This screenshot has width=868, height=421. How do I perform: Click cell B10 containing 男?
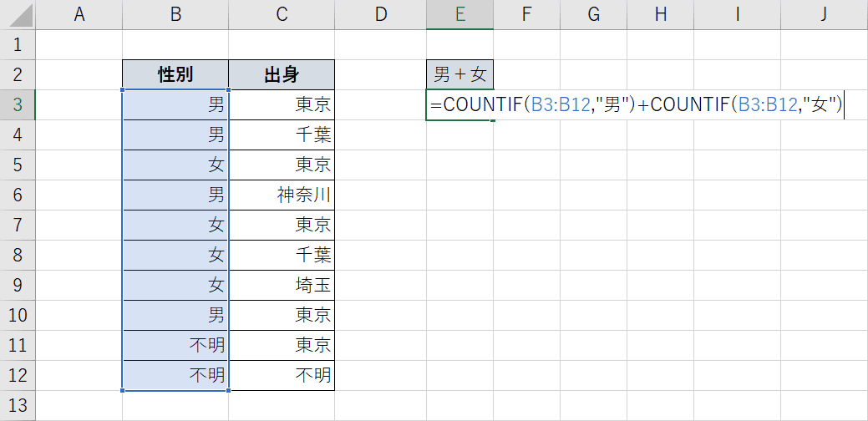175,316
